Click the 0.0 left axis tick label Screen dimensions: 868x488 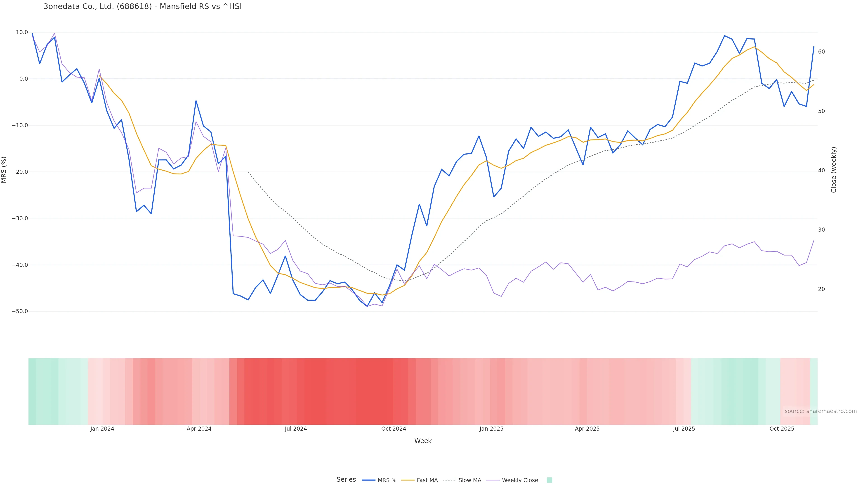(x=24, y=79)
